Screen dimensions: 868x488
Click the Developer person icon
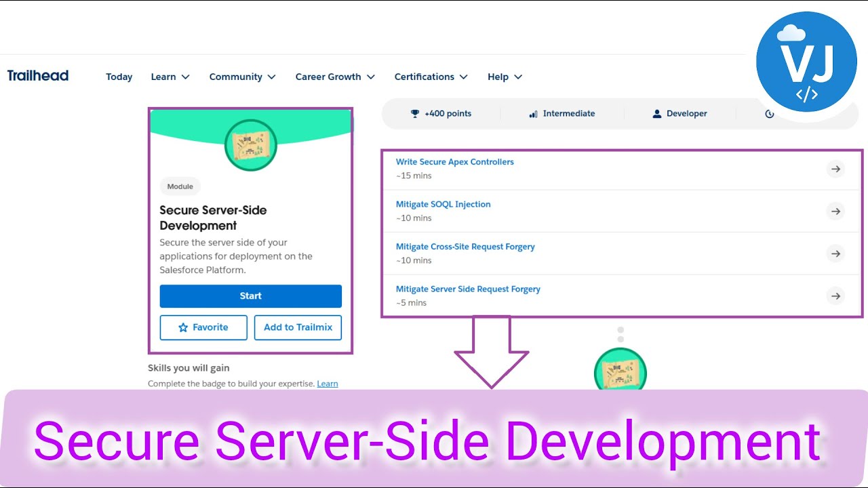point(656,114)
